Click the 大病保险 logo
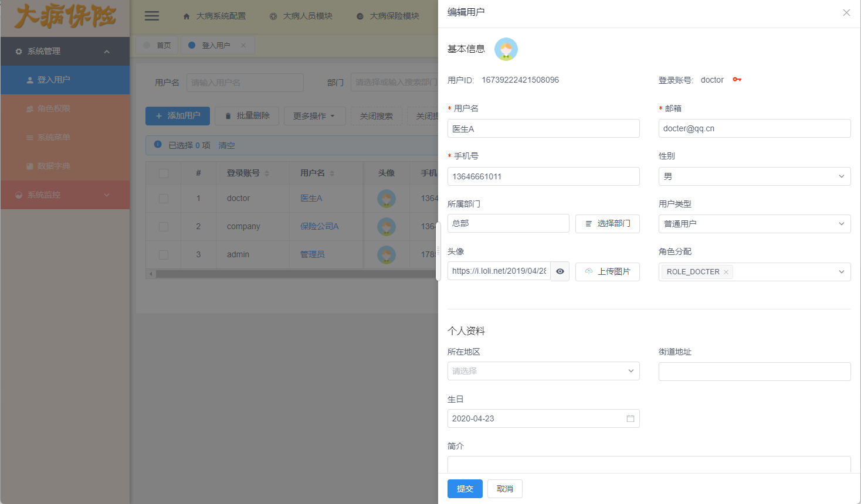The height and width of the screenshot is (504, 861). coord(65,18)
